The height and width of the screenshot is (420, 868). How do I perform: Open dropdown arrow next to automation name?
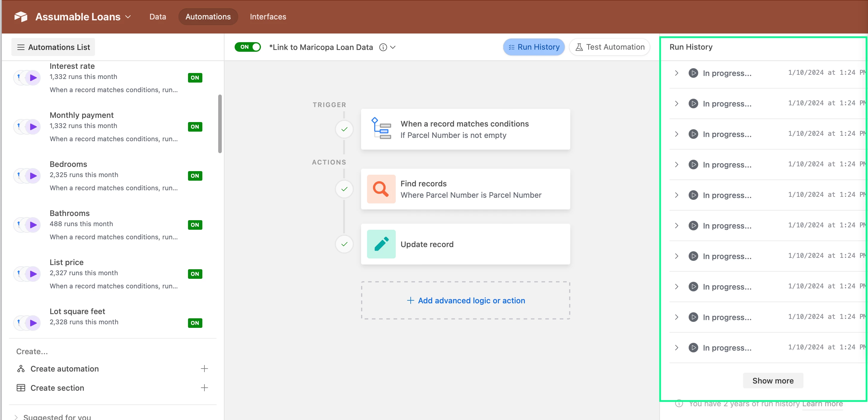point(392,47)
